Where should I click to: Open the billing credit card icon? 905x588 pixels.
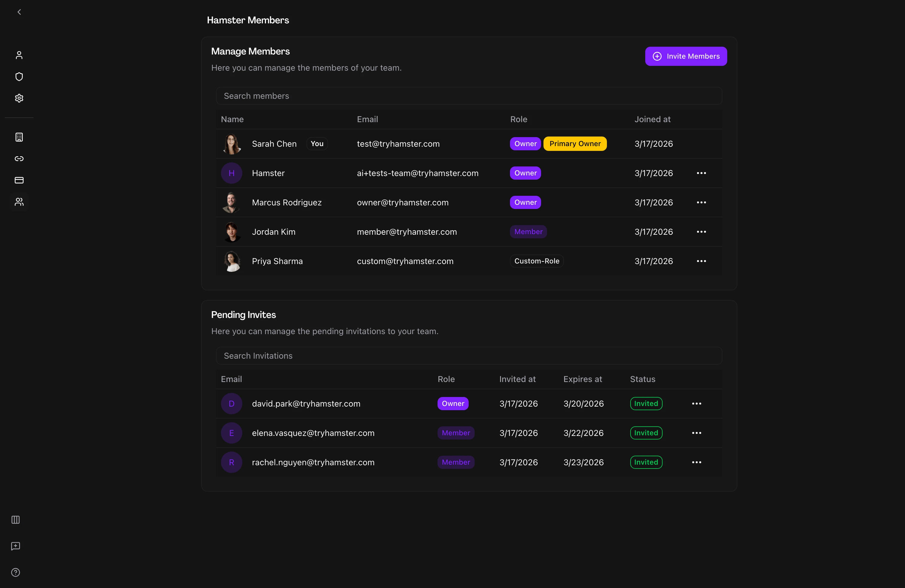point(19,180)
